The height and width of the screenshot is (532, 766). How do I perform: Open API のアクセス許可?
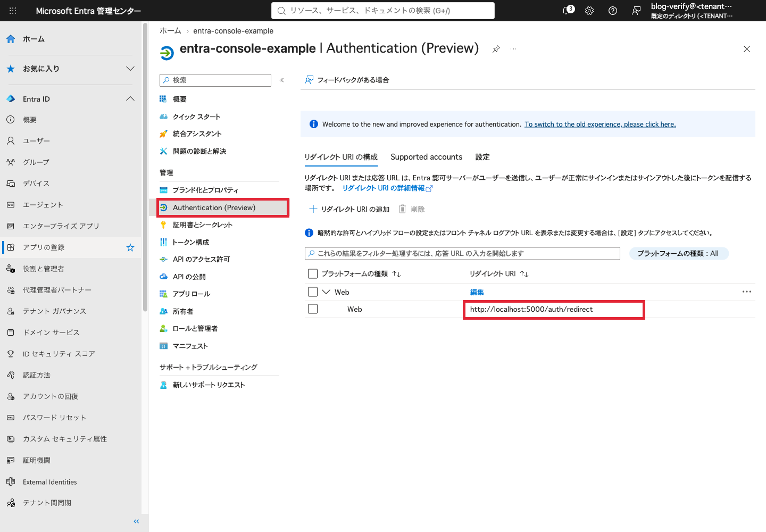tap(201, 259)
